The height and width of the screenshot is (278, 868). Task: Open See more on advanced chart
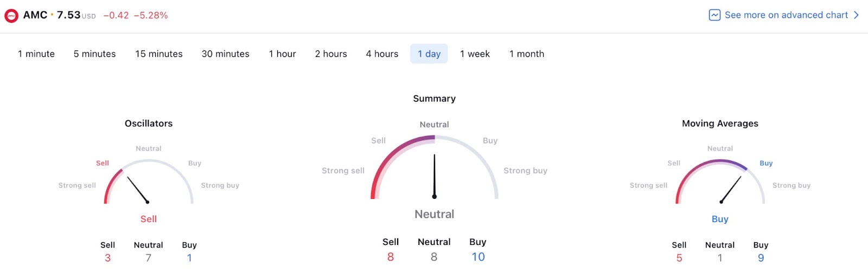[786, 15]
